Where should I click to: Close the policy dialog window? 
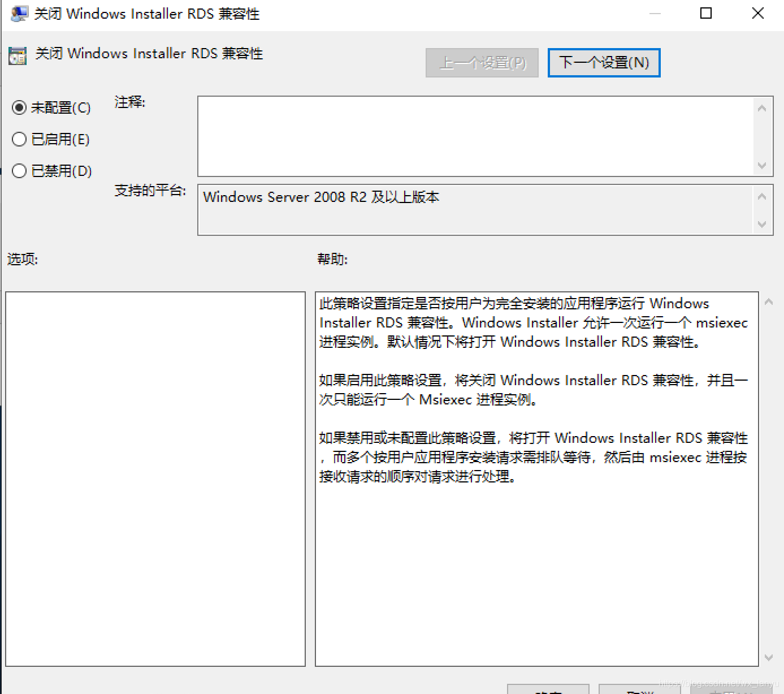(758, 14)
